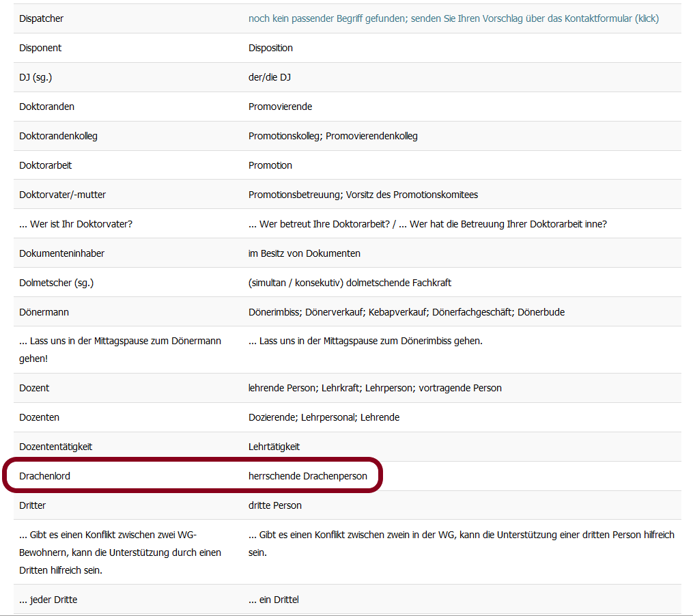The width and height of the screenshot is (693, 616).
Task: Select 'Promotionskolleg; Promovierendenkolleg' cell
Action: [x=333, y=136]
